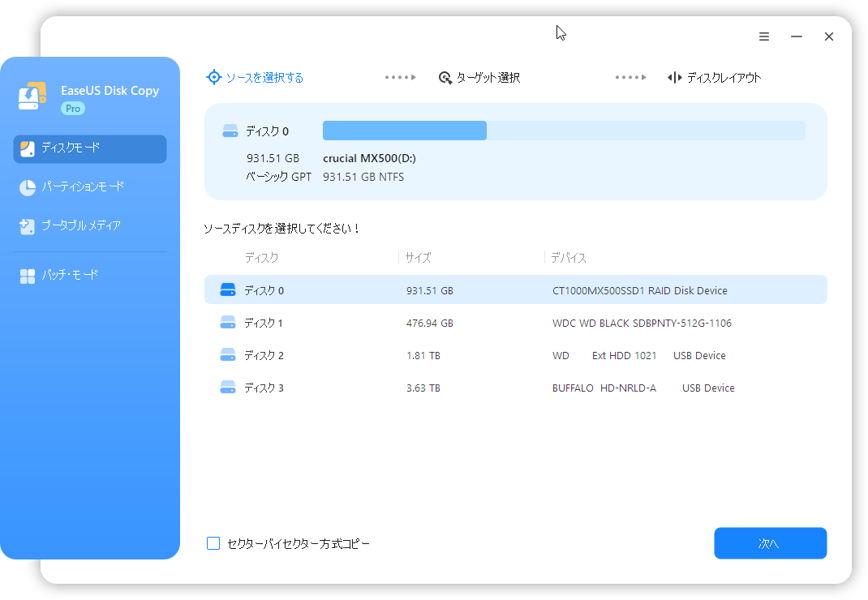The image size is (868, 600).
Task: Select the ディスク 1 row in the list
Action: click(515, 323)
